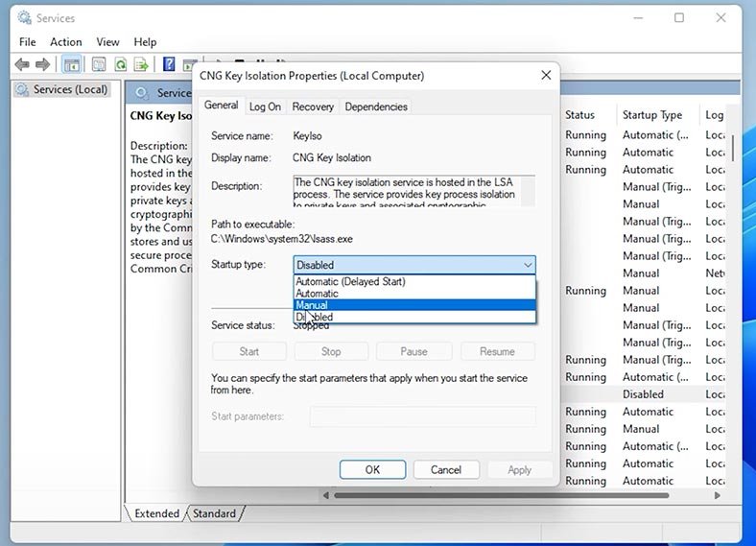The height and width of the screenshot is (546, 756).
Task: Switch to the Dependencies tab
Action: 376,107
